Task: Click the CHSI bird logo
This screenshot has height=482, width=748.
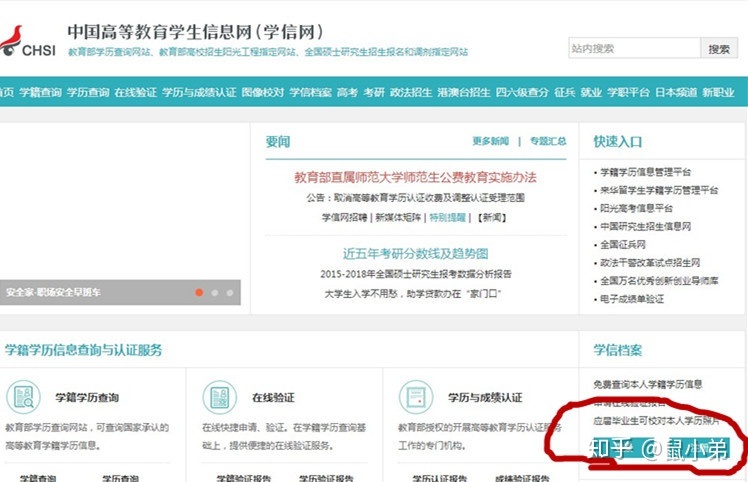Action: coord(28,42)
